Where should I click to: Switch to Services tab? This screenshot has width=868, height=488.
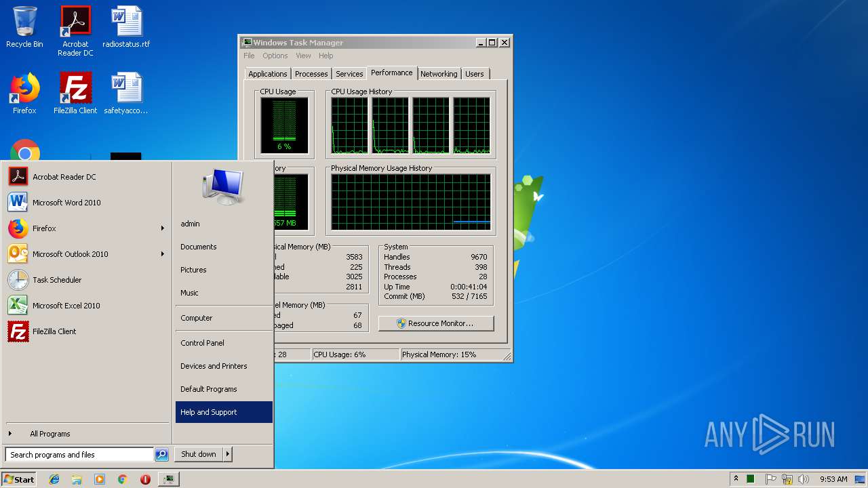point(349,74)
